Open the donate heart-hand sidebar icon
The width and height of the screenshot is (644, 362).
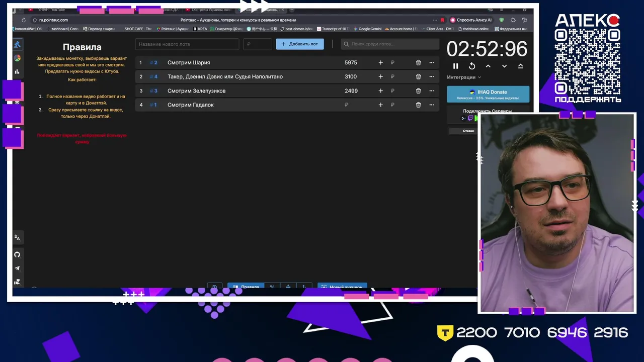click(17, 282)
